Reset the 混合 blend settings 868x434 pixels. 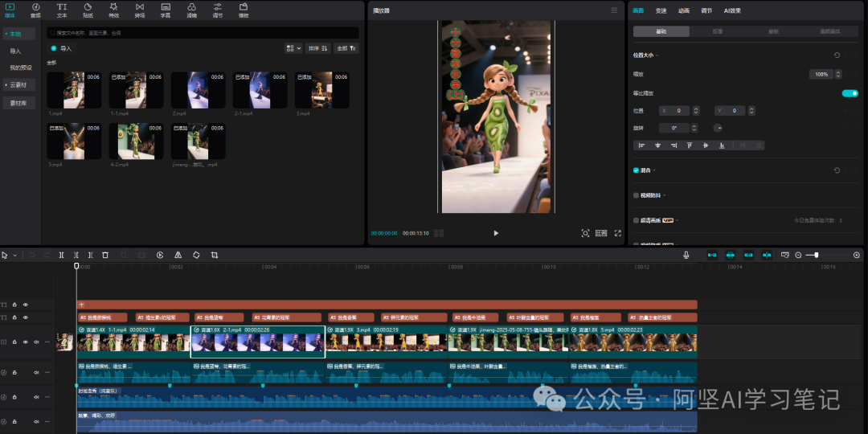(x=837, y=170)
